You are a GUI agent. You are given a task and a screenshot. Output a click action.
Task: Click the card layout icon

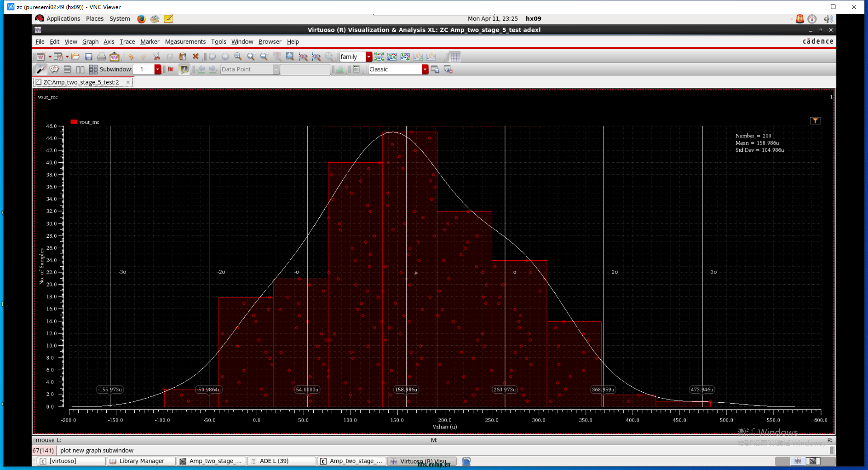click(x=54, y=69)
